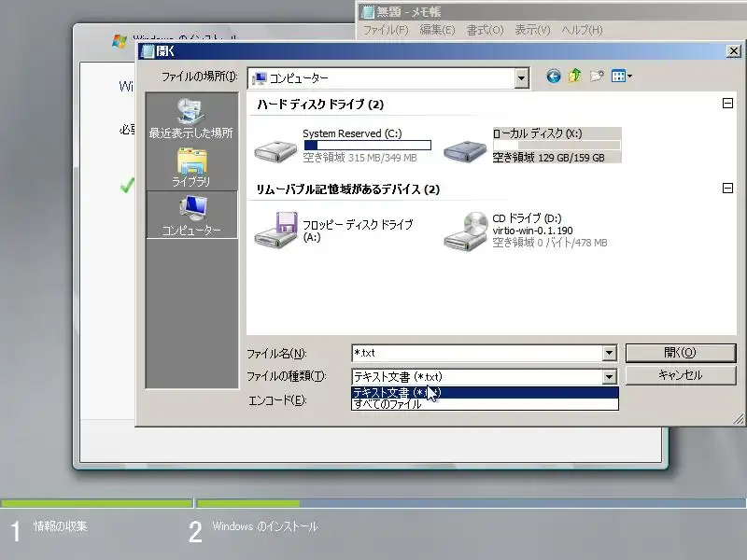Image resolution: width=747 pixels, height=560 pixels.
Task: Click the ファイルの種類 combo box field
Action: point(477,377)
